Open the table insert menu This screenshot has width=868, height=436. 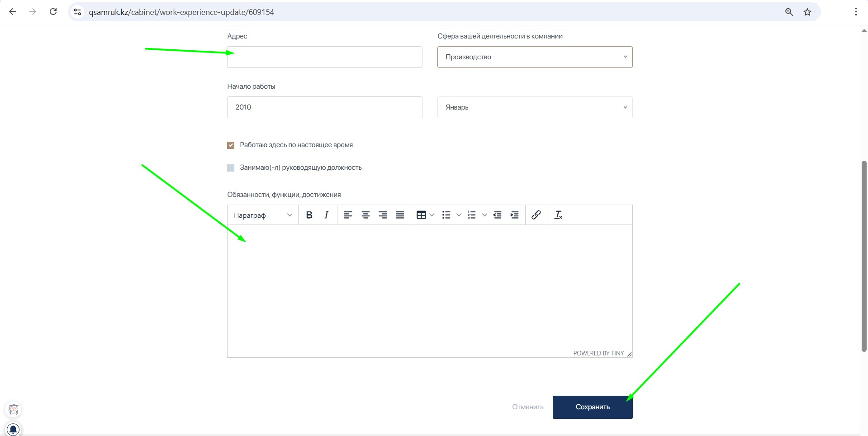click(x=422, y=215)
